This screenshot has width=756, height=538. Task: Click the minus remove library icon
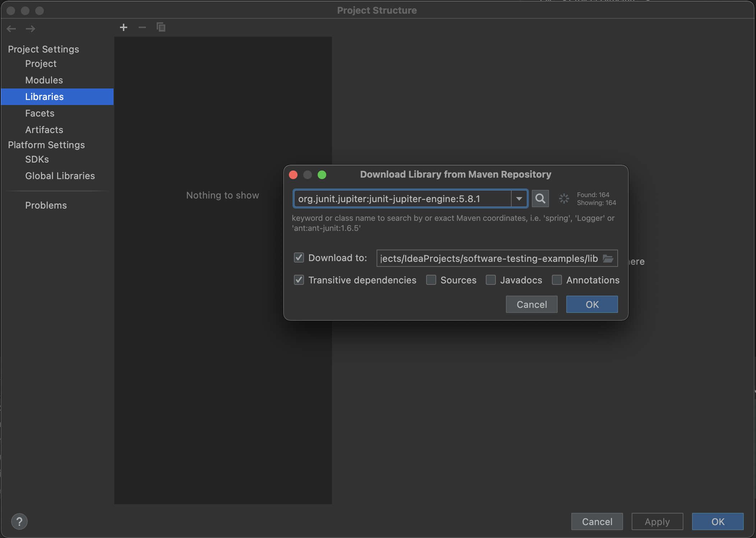pos(142,27)
